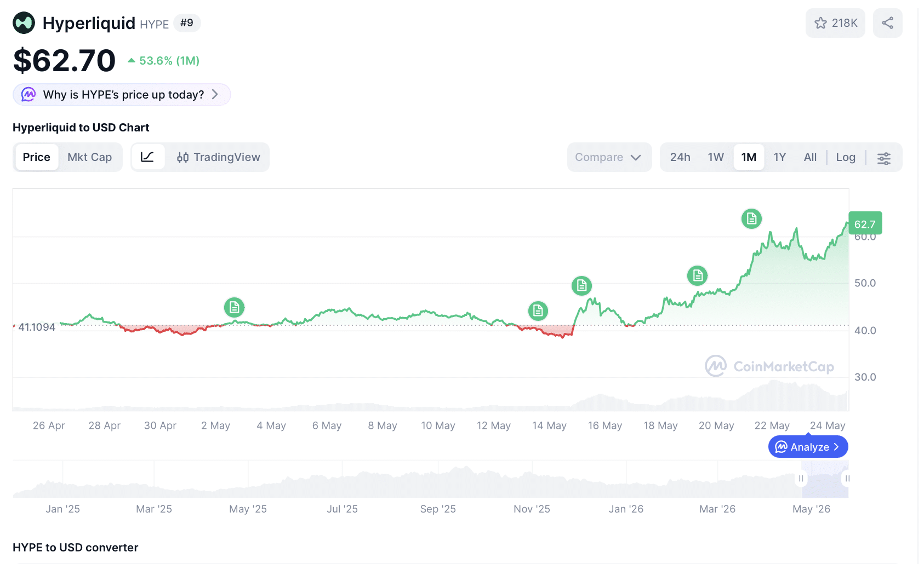Click the Hyperliquid to USD Chart heading
924x564 pixels.
click(81, 128)
